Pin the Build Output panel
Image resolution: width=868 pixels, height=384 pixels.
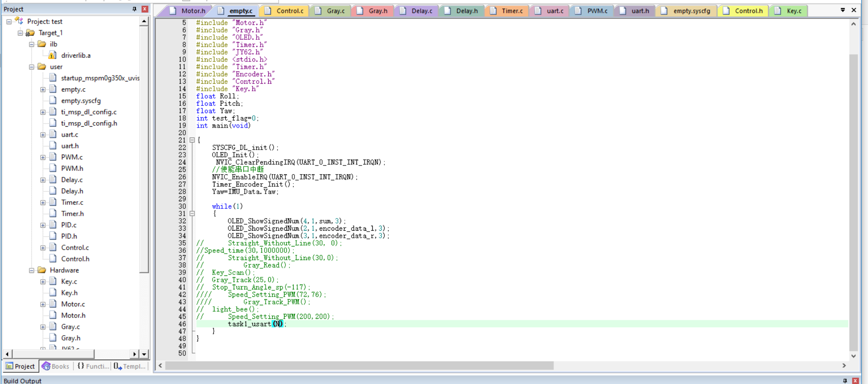point(845,381)
